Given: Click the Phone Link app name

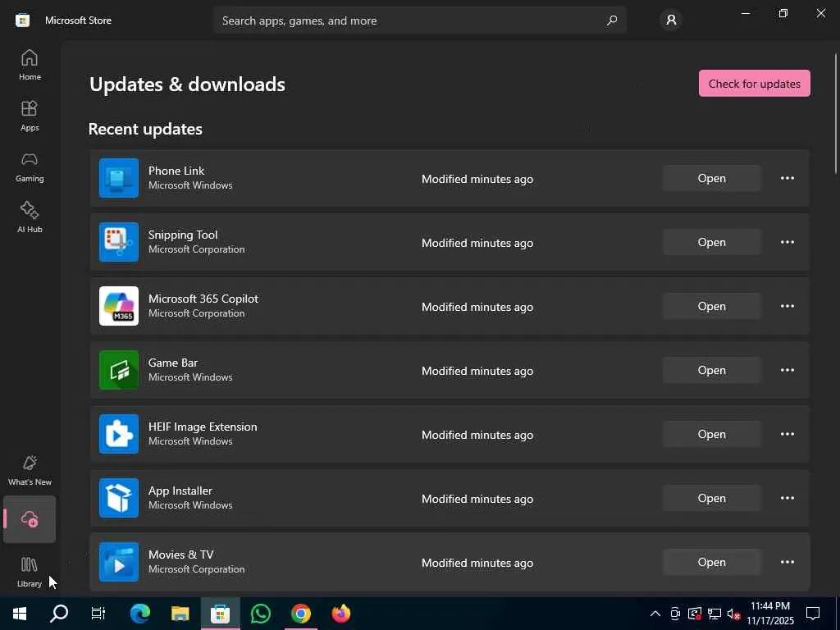Looking at the screenshot, I should point(176,171).
